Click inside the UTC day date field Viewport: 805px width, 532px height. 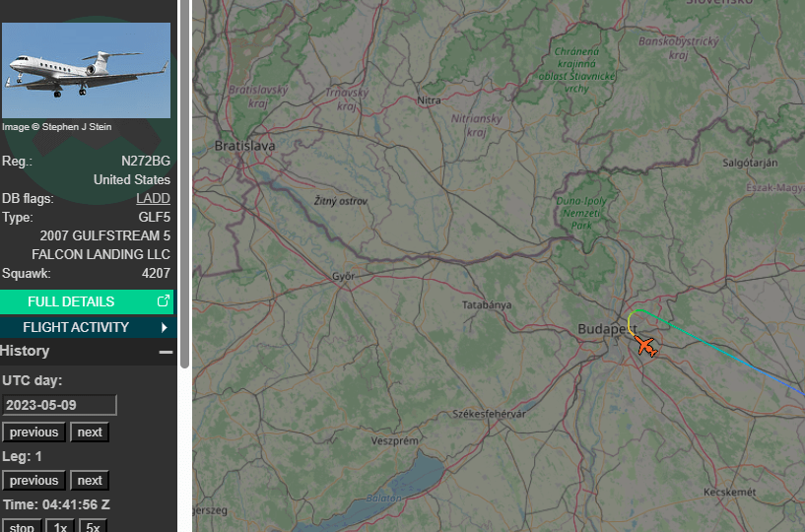[59, 405]
